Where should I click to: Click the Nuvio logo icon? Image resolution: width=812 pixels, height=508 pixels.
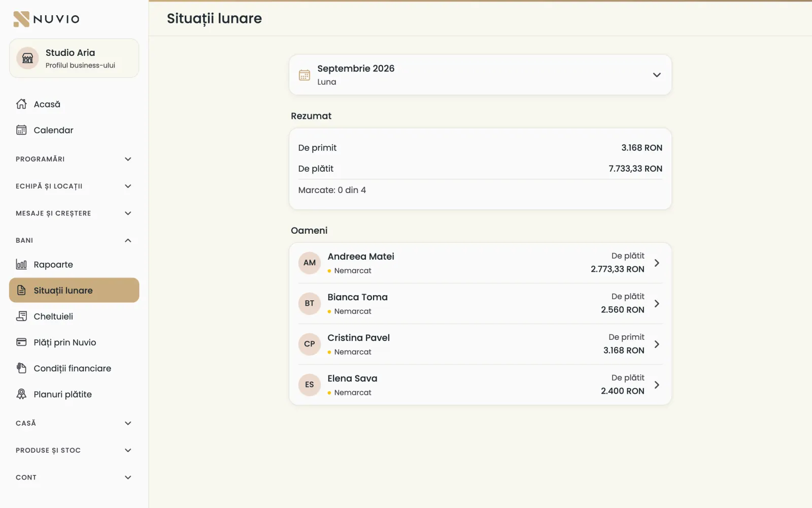[21, 19]
